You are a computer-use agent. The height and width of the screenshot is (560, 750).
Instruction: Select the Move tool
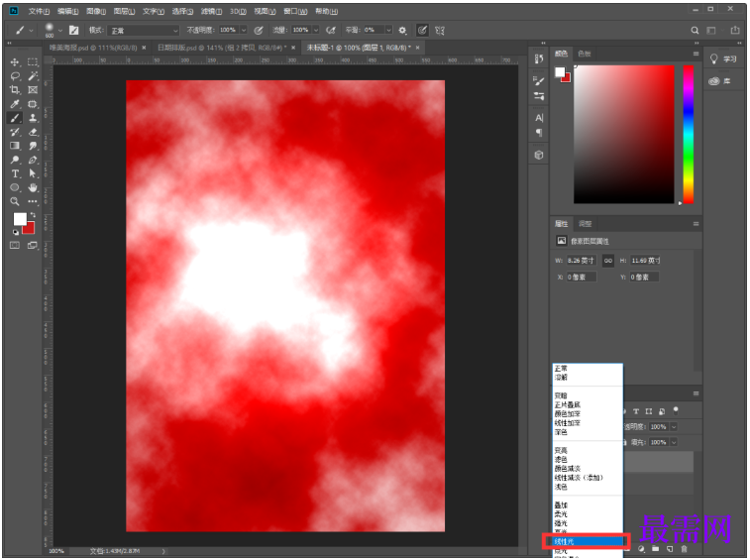coord(15,62)
